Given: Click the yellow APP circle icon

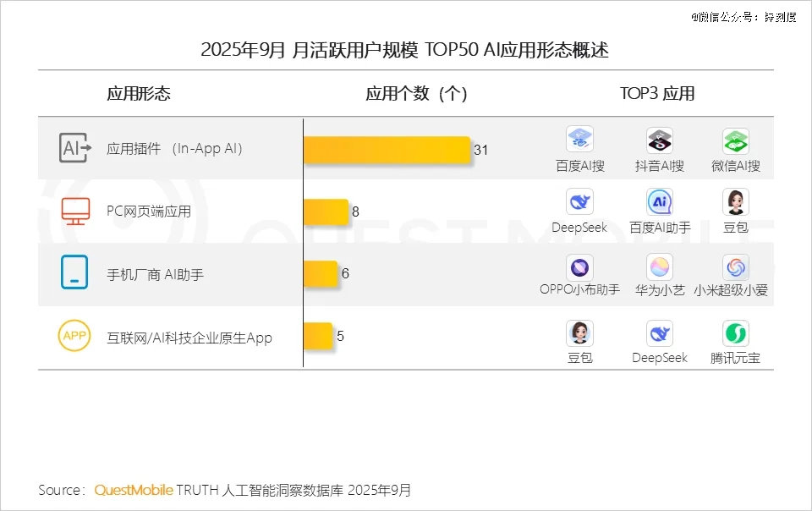Looking at the screenshot, I should (74, 337).
